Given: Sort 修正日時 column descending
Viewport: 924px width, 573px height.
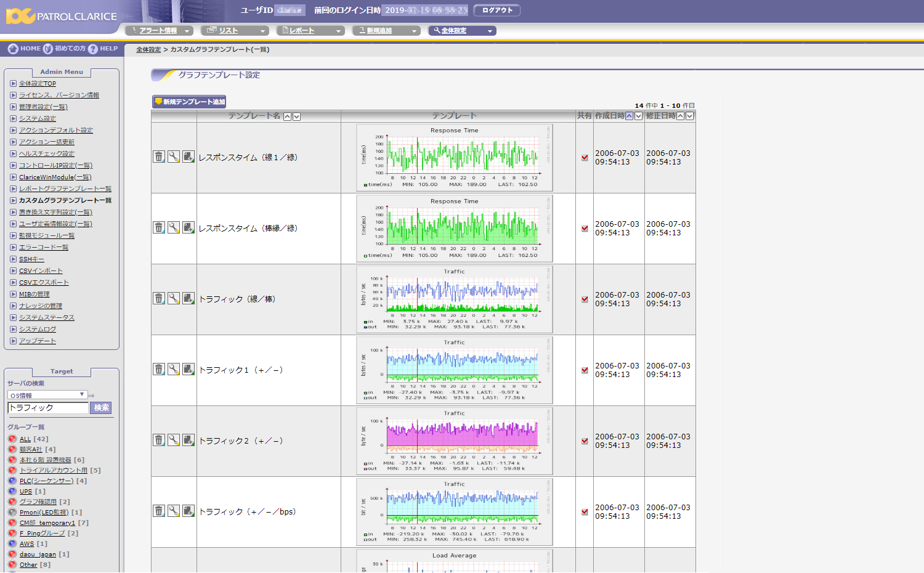Looking at the screenshot, I should tap(689, 116).
